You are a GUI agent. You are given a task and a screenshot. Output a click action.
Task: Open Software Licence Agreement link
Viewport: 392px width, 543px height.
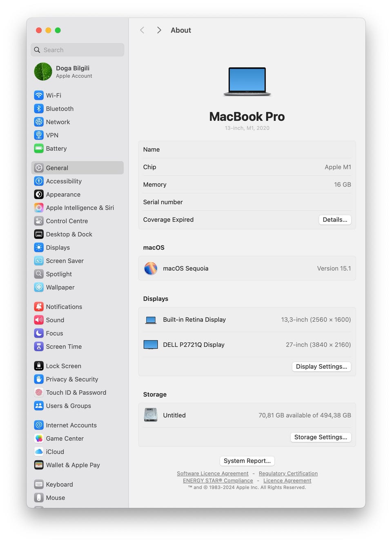click(213, 474)
